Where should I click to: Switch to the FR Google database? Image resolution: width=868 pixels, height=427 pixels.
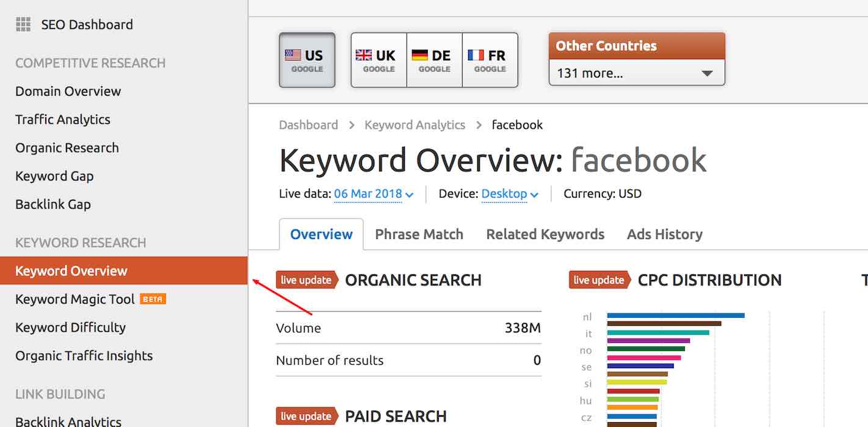coord(490,60)
